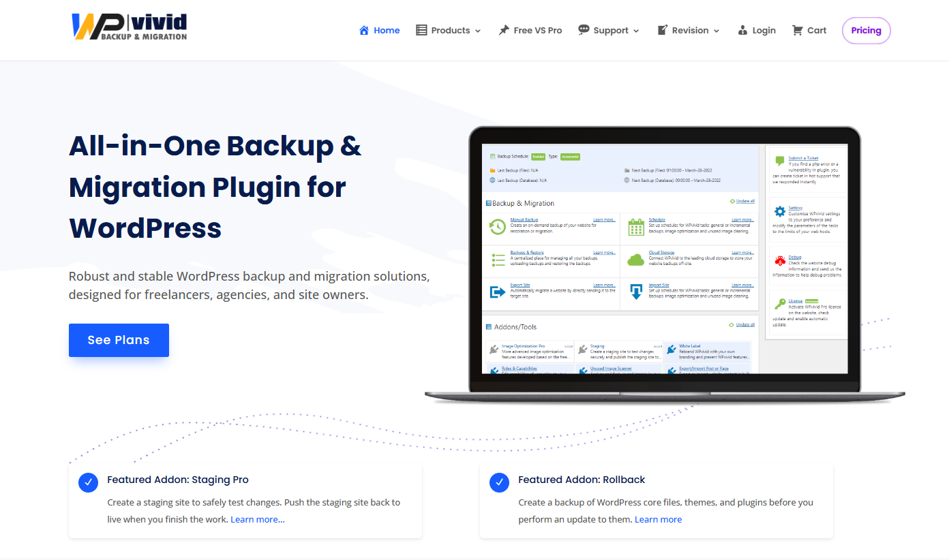Click "Submit a Ticket" link text in preview
The image size is (949, 560).
(x=804, y=158)
